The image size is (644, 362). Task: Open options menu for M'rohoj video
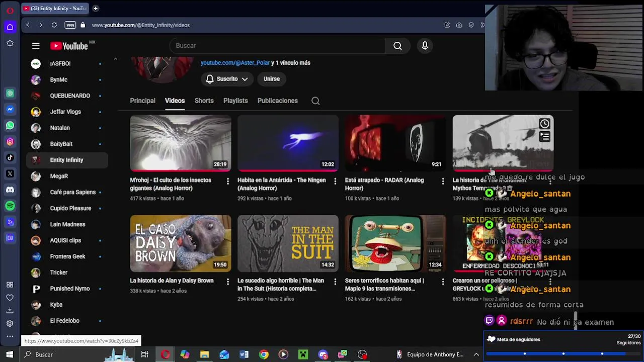[x=228, y=181]
